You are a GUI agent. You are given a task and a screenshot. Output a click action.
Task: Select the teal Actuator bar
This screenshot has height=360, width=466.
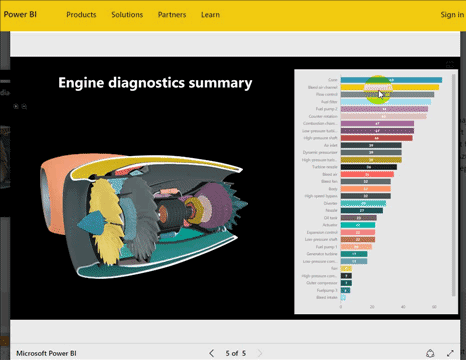pos(358,225)
